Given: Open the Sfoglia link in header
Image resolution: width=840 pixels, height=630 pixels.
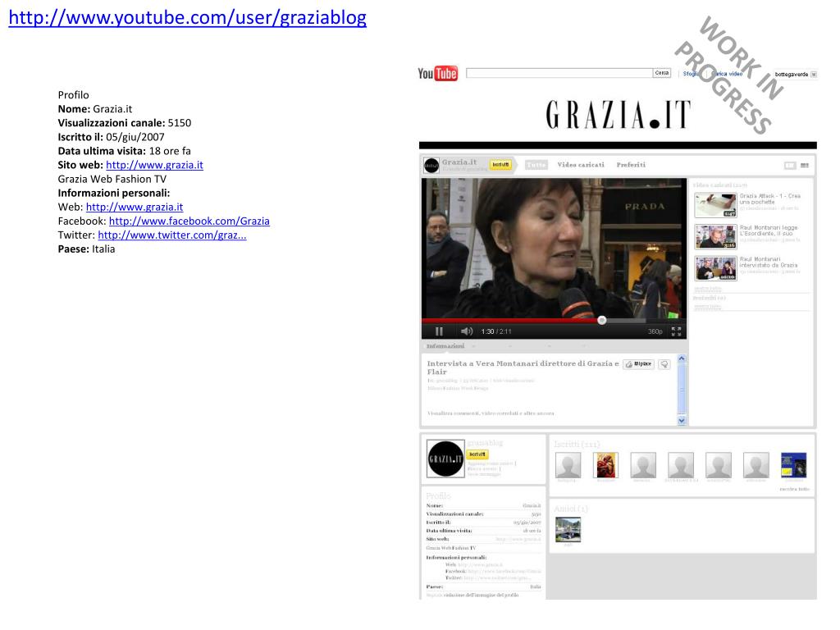Looking at the screenshot, I should tap(691, 74).
